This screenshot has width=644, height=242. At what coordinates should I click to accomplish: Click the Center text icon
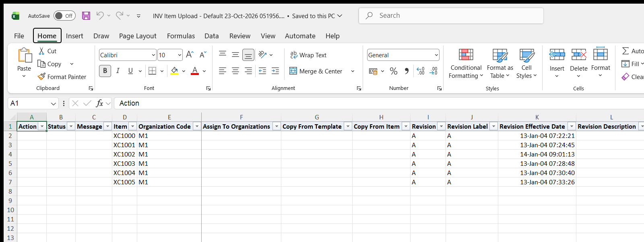click(x=235, y=71)
